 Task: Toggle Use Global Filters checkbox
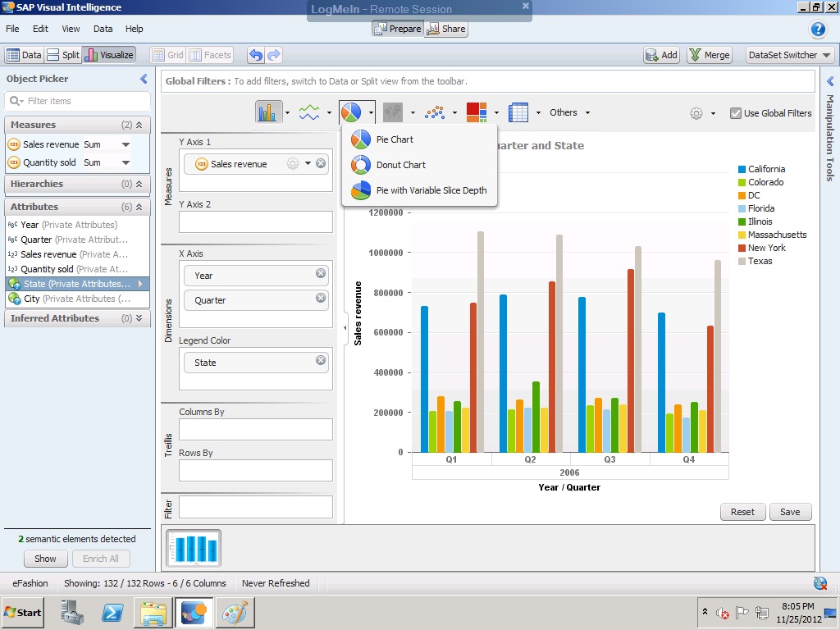[x=736, y=113]
